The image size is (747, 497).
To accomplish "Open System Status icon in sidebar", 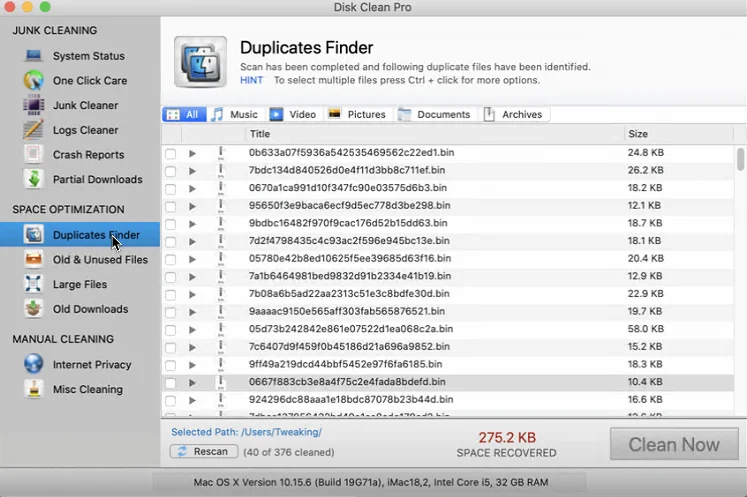I will pos(34,56).
